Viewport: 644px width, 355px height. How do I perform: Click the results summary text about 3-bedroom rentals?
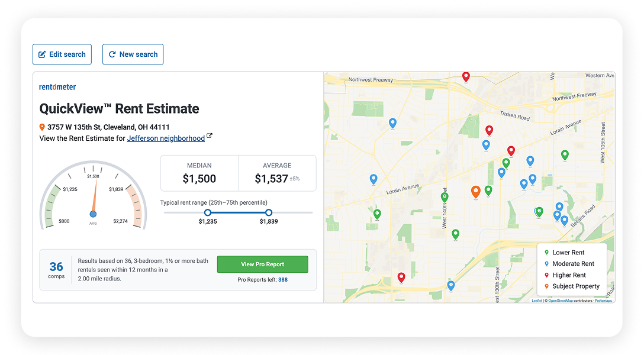143,270
